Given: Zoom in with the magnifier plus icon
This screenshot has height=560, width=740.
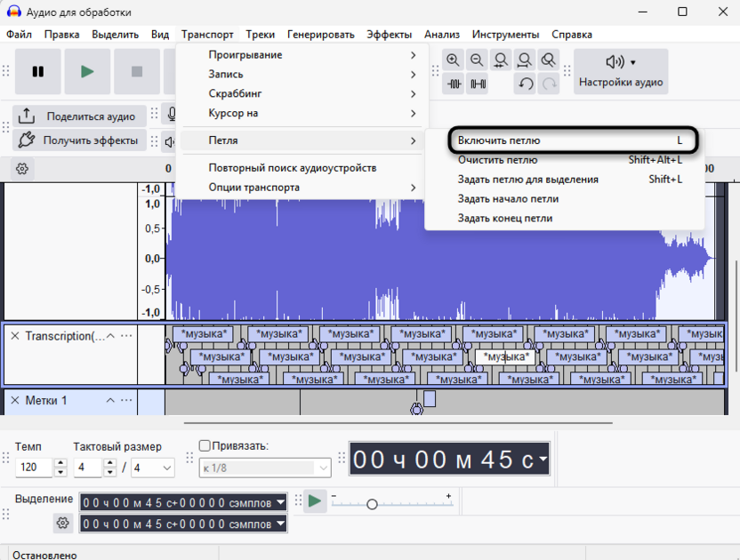Looking at the screenshot, I should (453, 60).
